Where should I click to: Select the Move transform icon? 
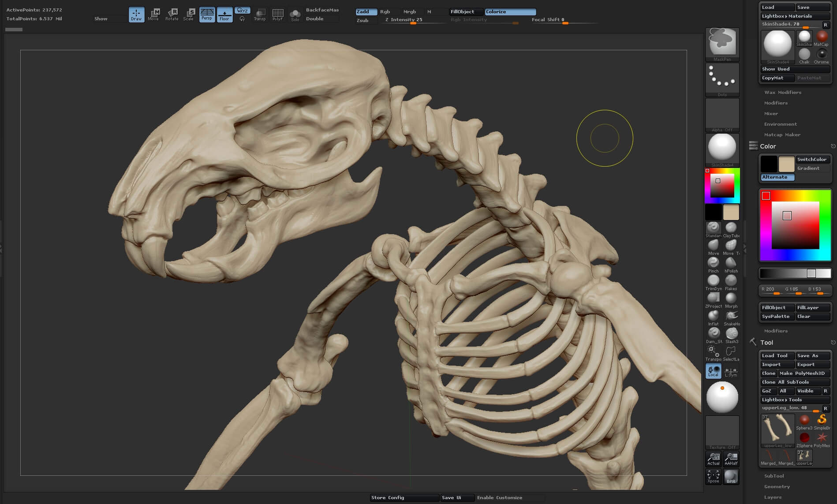click(153, 15)
